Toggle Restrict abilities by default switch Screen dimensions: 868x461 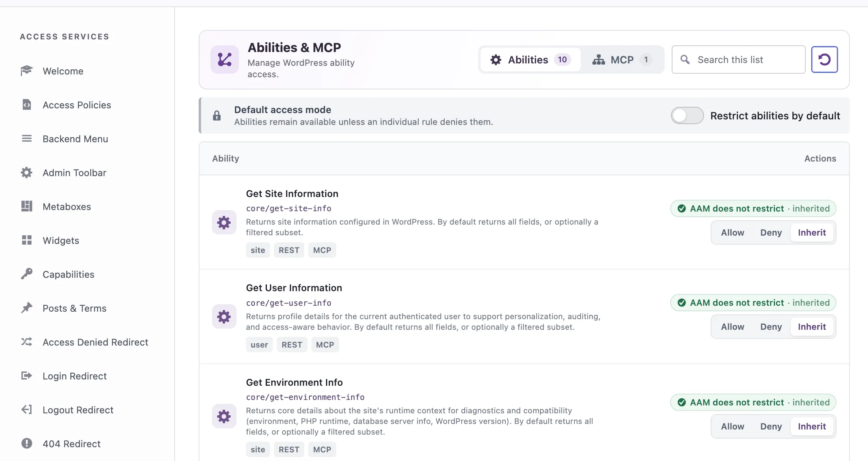pos(687,115)
